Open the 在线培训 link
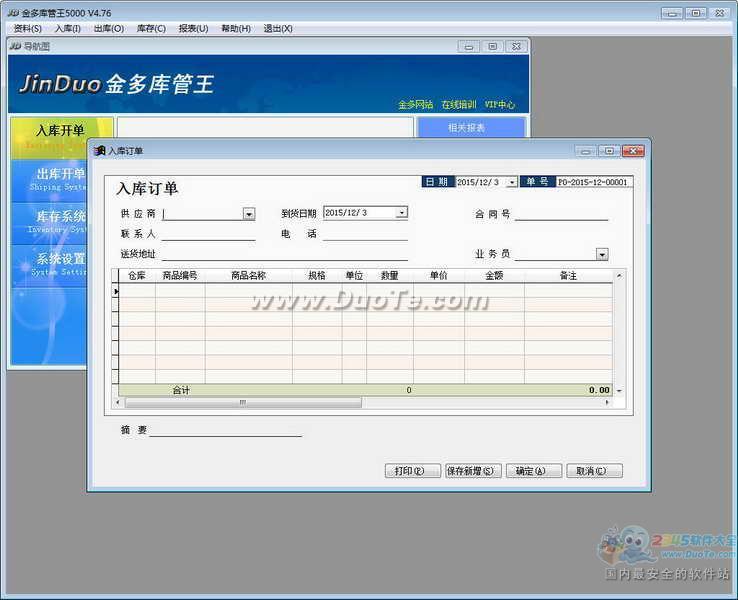The image size is (738, 600). point(458,104)
